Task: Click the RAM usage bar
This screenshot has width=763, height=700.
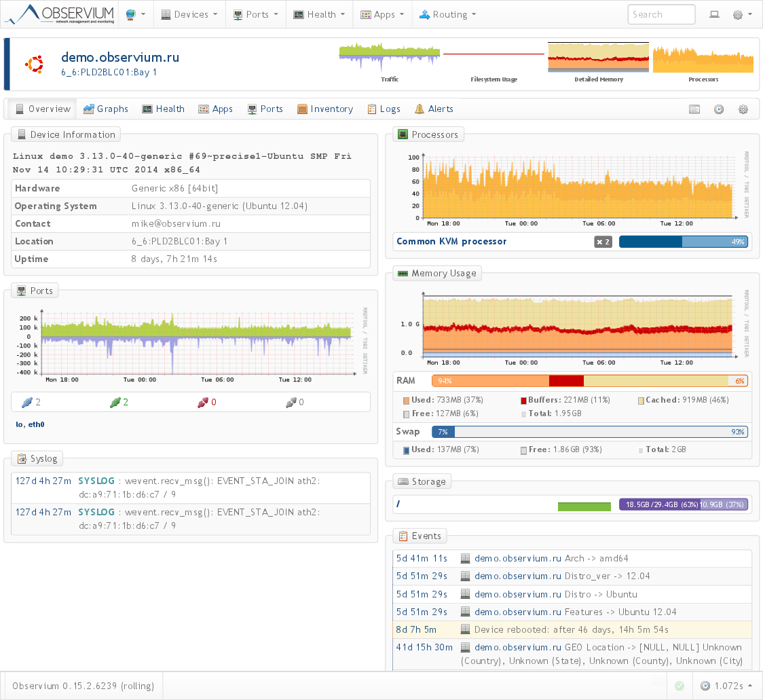Action: (590, 381)
